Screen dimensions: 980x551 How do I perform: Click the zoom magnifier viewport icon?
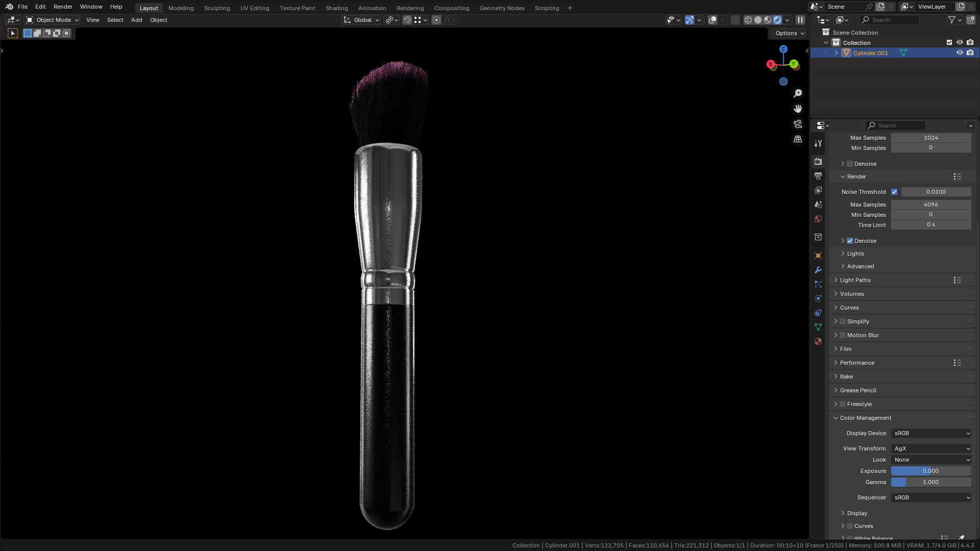tap(798, 93)
